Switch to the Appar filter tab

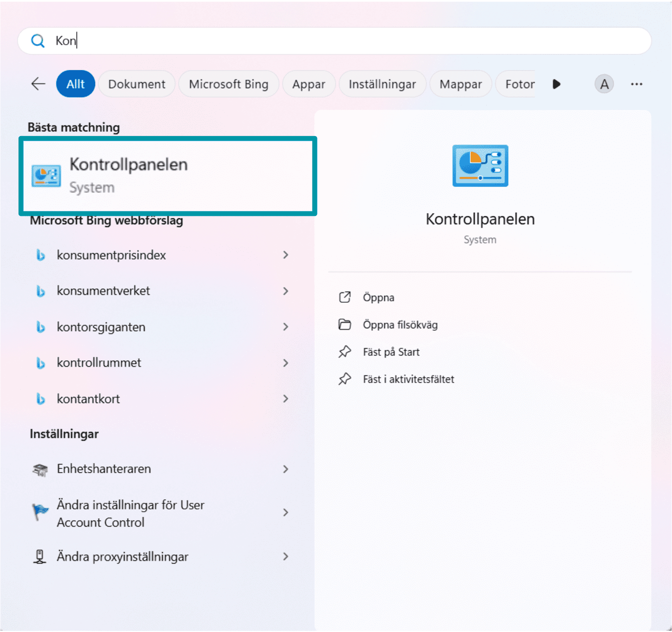tap(309, 84)
